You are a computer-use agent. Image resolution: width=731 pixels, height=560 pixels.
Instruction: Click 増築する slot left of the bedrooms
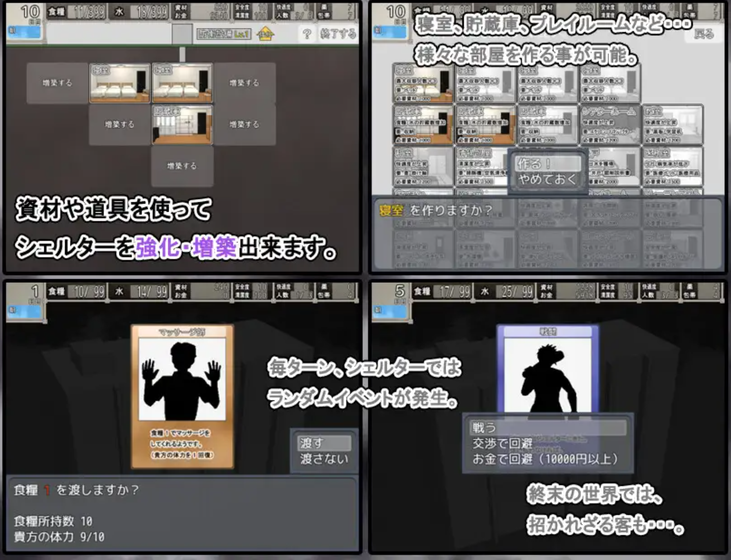(57, 83)
